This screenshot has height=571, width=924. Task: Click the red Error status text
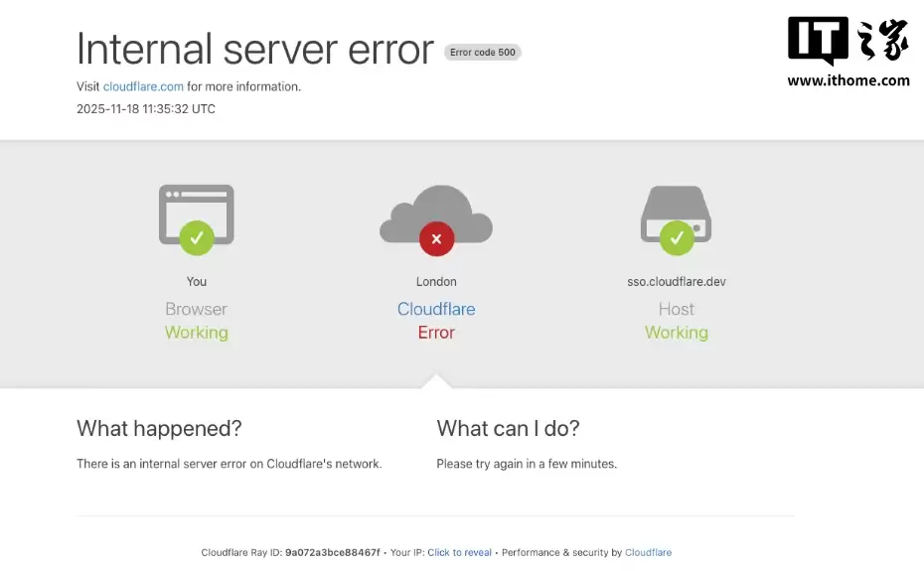click(436, 333)
